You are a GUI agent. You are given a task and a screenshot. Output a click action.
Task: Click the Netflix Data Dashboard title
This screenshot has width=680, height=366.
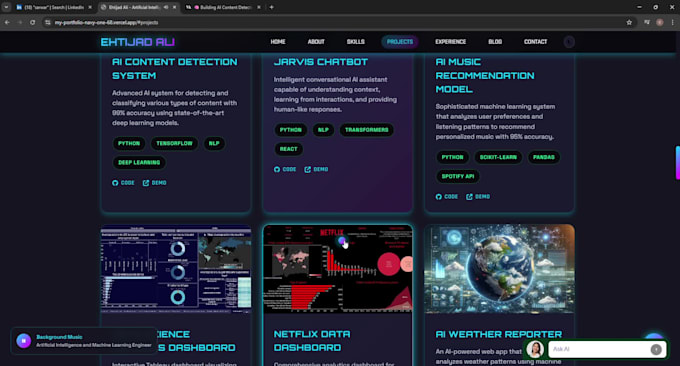click(312, 341)
